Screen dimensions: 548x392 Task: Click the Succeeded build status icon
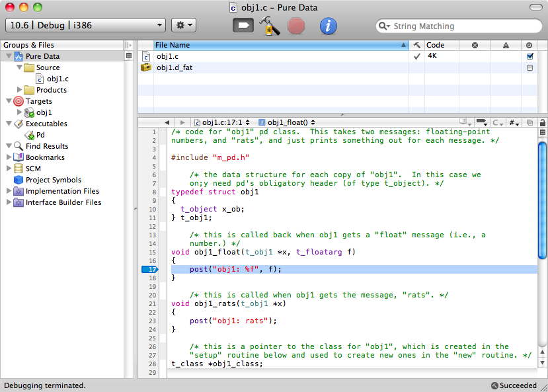(x=494, y=385)
